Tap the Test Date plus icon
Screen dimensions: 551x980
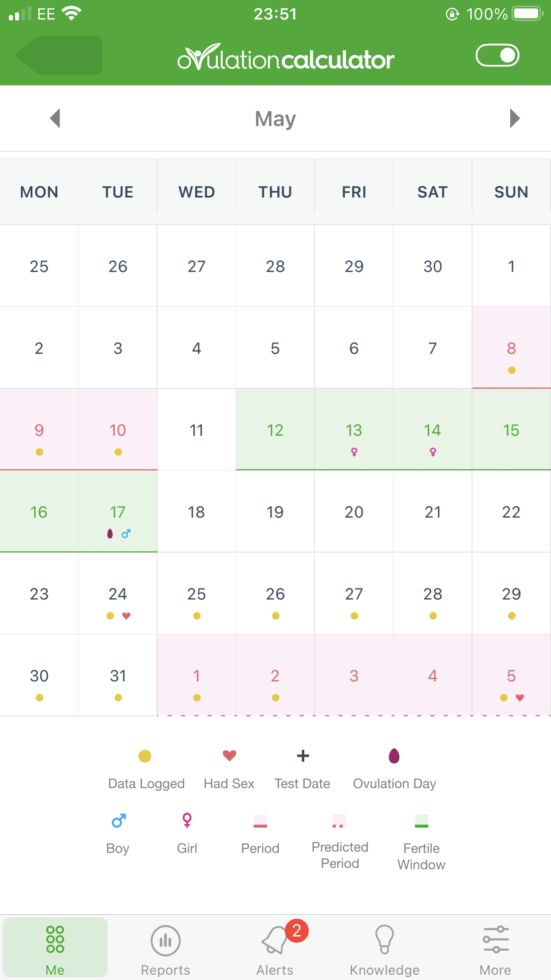coord(303,755)
